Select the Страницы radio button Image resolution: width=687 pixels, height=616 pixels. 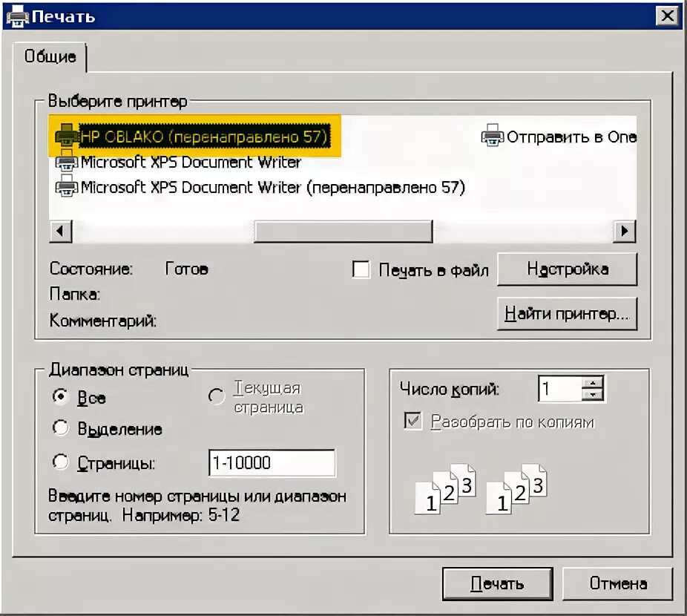click(60, 462)
